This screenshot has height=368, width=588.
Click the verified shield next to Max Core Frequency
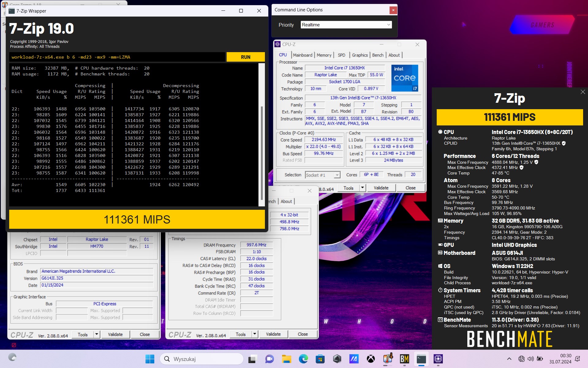(536, 162)
